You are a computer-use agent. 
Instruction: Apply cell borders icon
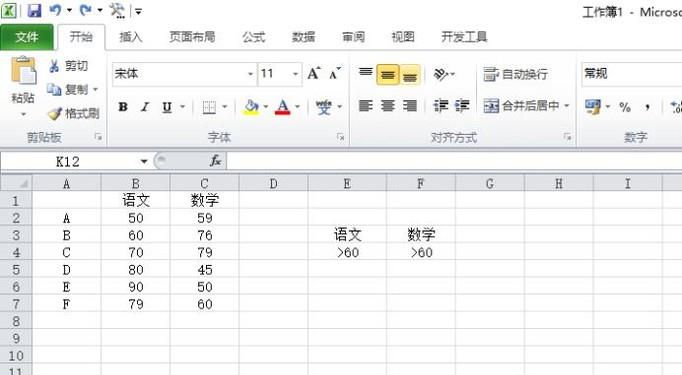[x=209, y=107]
